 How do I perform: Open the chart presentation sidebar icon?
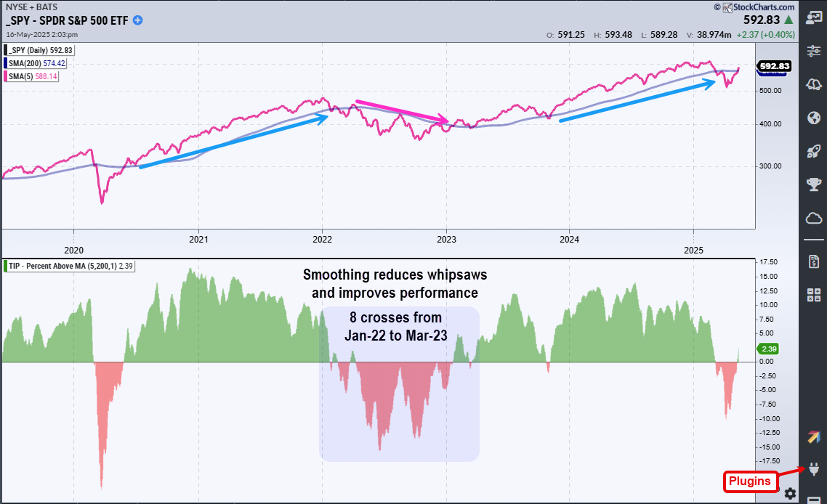(814, 17)
